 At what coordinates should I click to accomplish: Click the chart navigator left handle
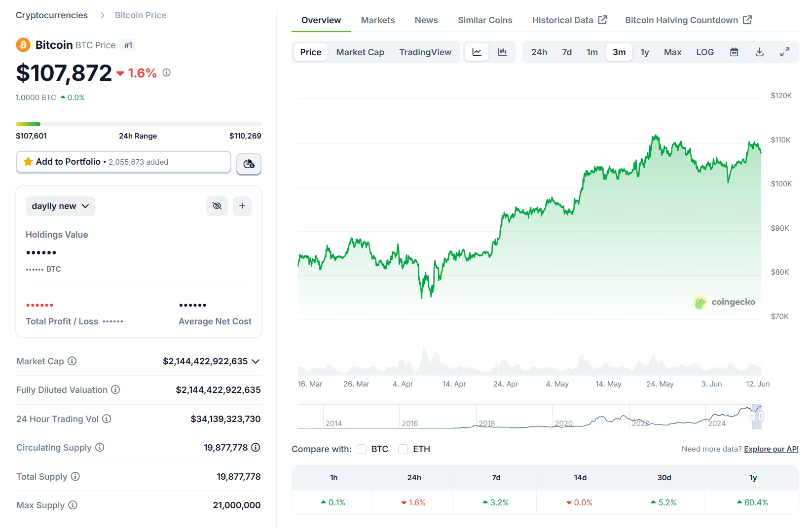(752, 417)
